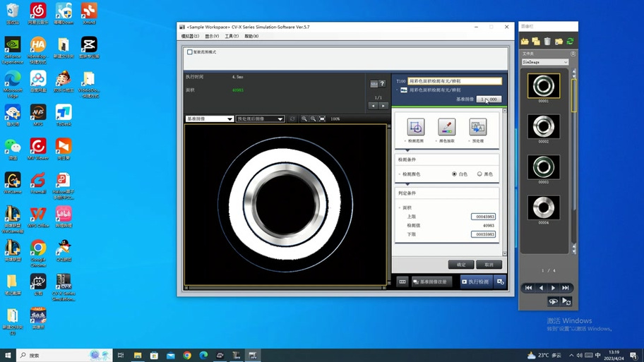644x362 pixels.
Task: Select thumbnail 00003 in image panel
Action: coord(544,167)
